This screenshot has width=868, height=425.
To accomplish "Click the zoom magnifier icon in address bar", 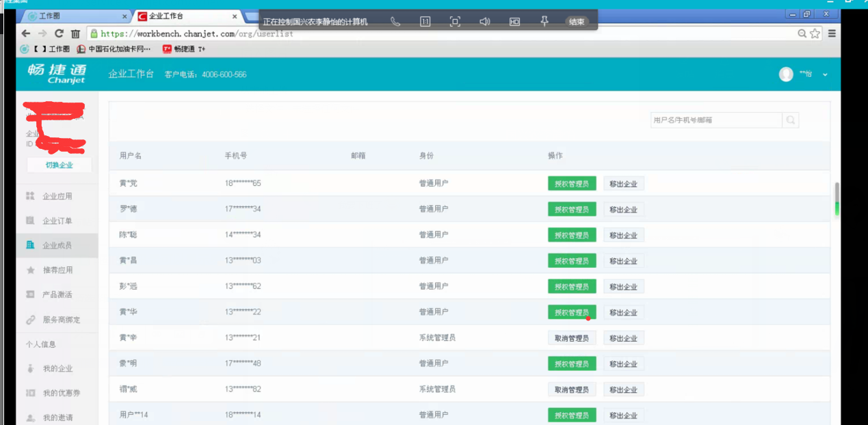I will [x=802, y=33].
